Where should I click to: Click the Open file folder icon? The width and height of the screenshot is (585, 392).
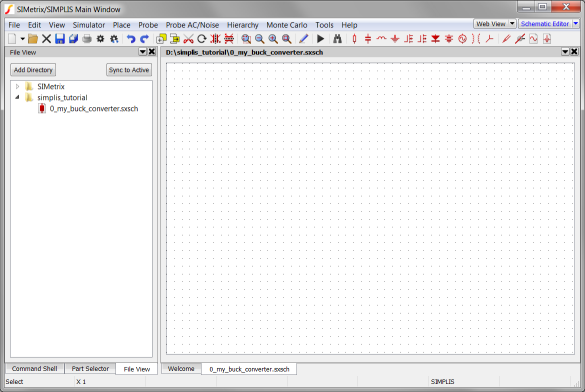(x=33, y=39)
